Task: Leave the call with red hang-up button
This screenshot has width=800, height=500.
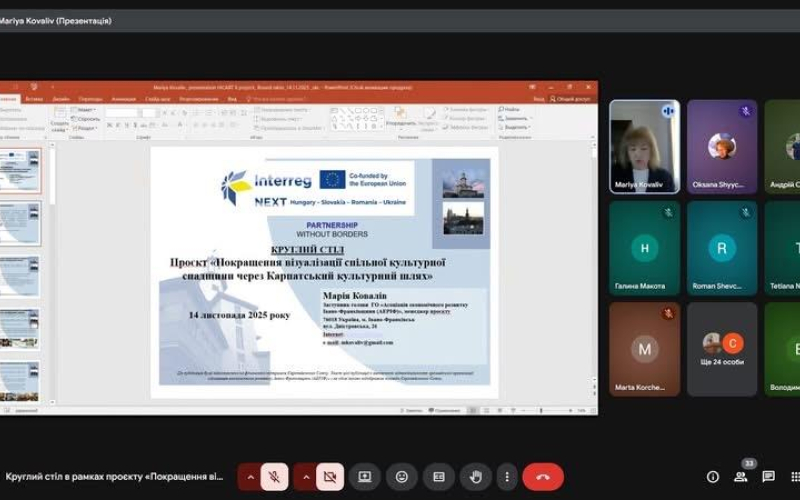Action: [x=543, y=477]
